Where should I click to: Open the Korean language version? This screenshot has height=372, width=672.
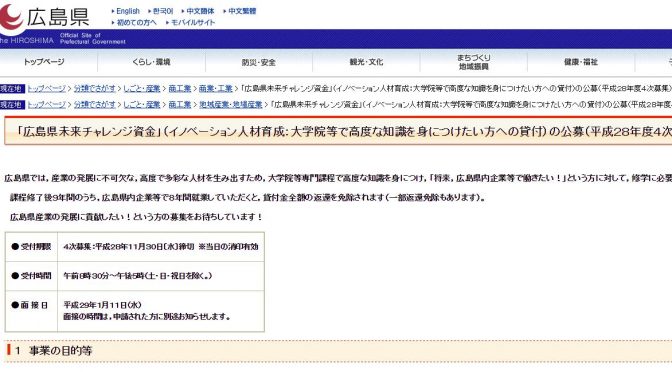pyautogui.click(x=163, y=11)
